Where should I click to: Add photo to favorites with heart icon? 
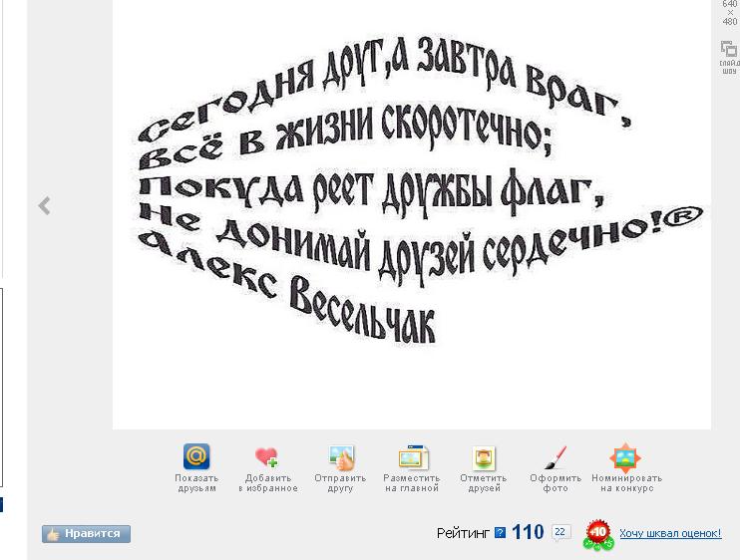tap(266, 457)
